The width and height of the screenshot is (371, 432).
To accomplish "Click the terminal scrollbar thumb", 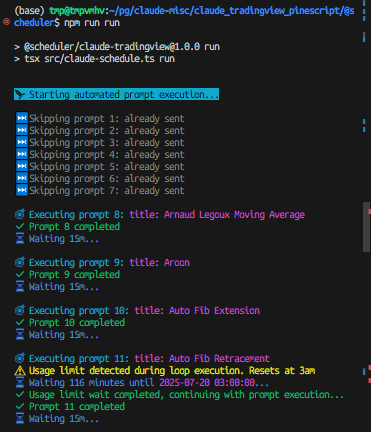I will click(x=366, y=227).
